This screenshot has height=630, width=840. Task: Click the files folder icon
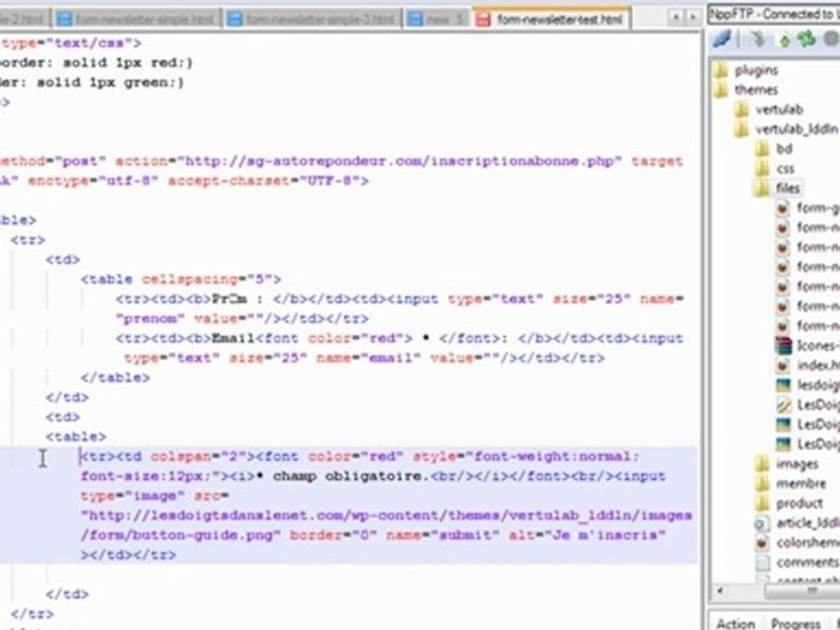point(762,188)
